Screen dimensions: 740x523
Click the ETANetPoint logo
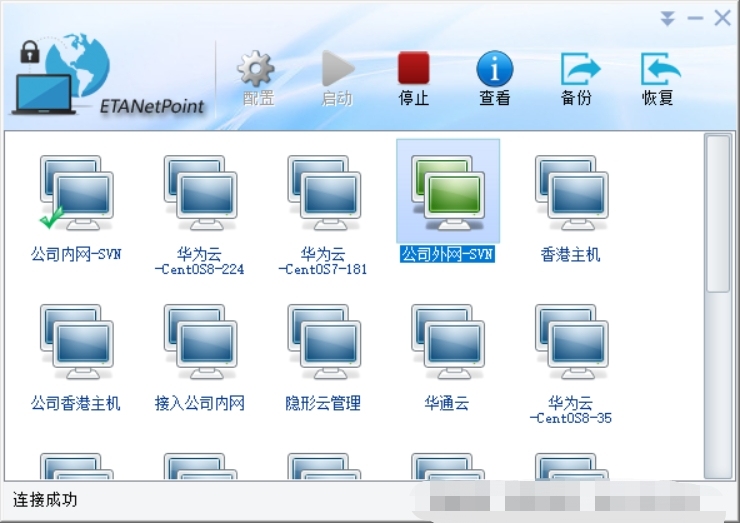coord(110,75)
